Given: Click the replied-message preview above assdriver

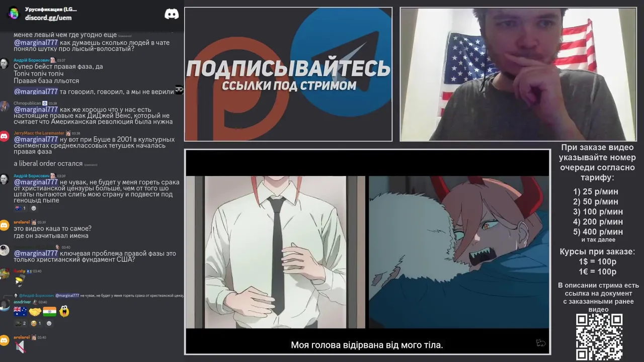Looking at the screenshot, I should 99,296.
